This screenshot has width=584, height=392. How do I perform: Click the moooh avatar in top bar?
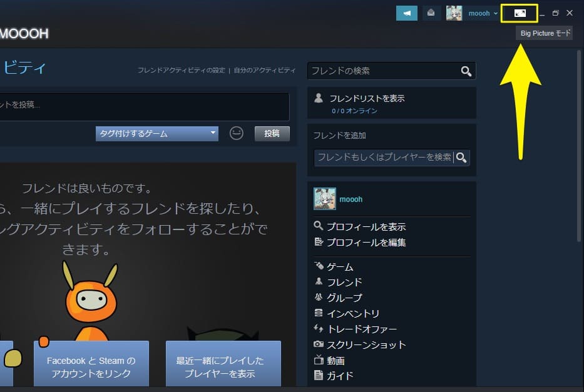pyautogui.click(x=454, y=13)
